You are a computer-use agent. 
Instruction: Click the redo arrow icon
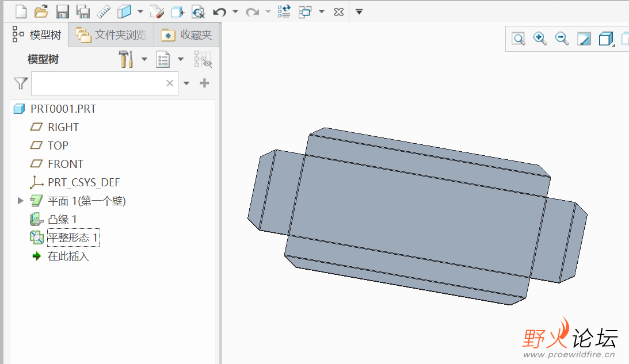[x=252, y=12]
